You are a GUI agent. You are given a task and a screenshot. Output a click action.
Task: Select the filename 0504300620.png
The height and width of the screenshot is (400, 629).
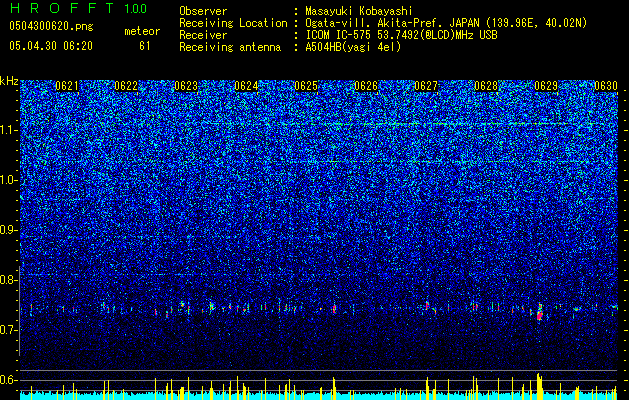[x=51, y=26]
